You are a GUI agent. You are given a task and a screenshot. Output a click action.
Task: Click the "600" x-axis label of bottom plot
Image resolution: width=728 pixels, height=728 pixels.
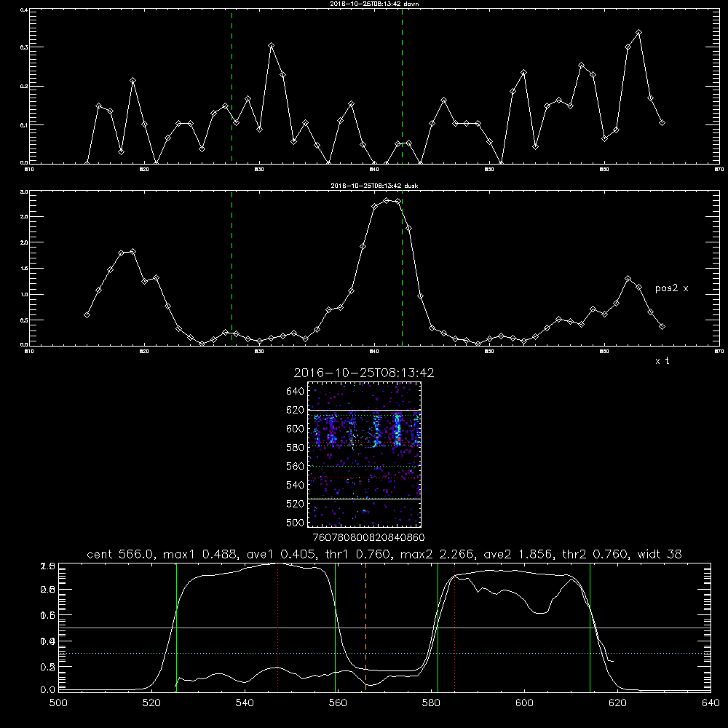click(x=524, y=703)
